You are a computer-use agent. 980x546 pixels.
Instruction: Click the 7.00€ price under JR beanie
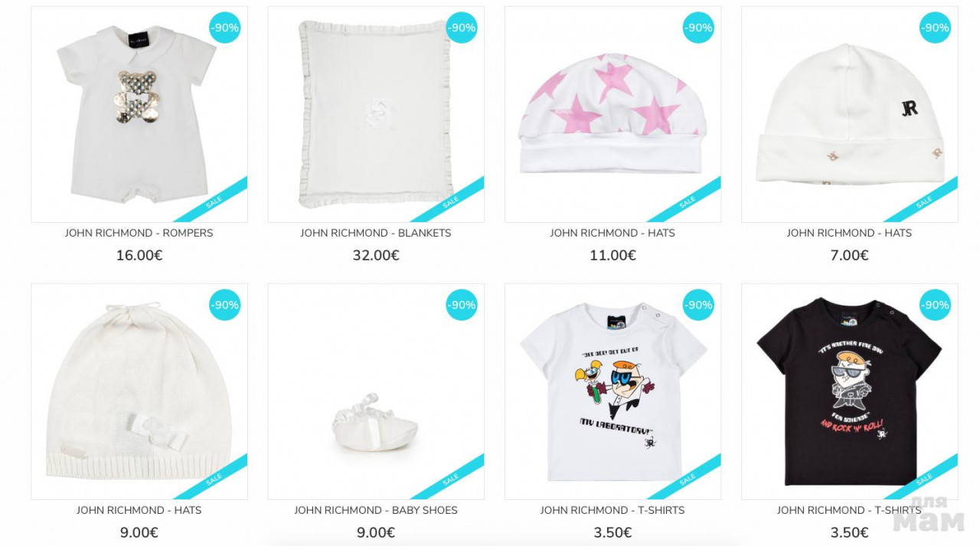pyautogui.click(x=849, y=256)
